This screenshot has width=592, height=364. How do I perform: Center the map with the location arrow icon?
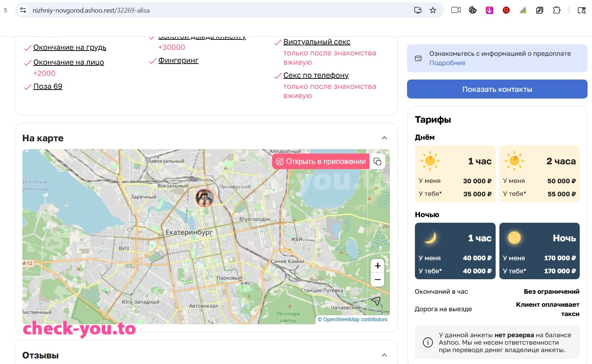point(376,301)
